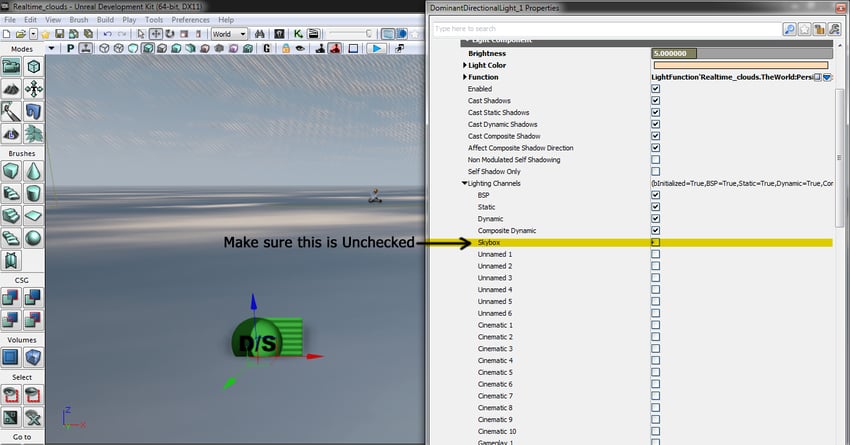Expand the Light Color property
The image size is (850, 445).
(x=465, y=65)
